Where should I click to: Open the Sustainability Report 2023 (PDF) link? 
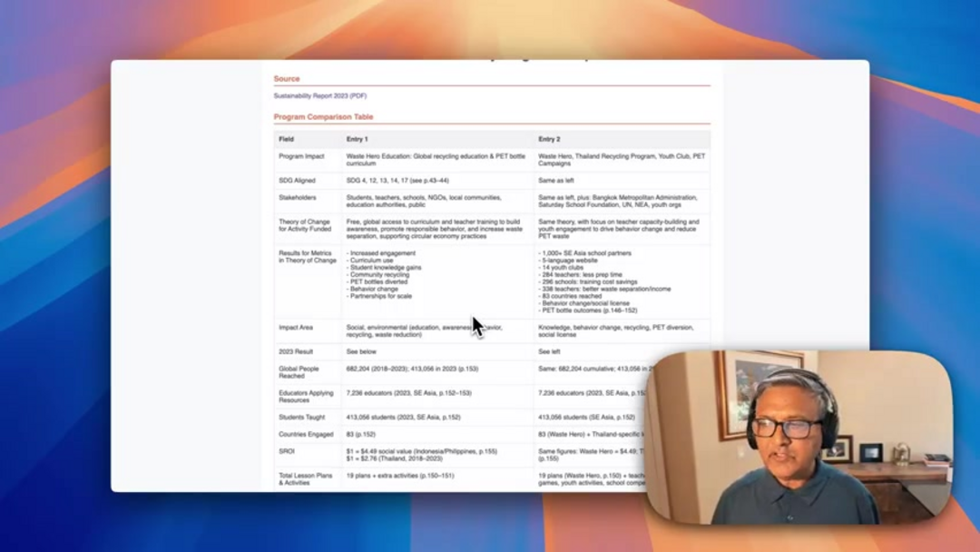click(x=319, y=95)
